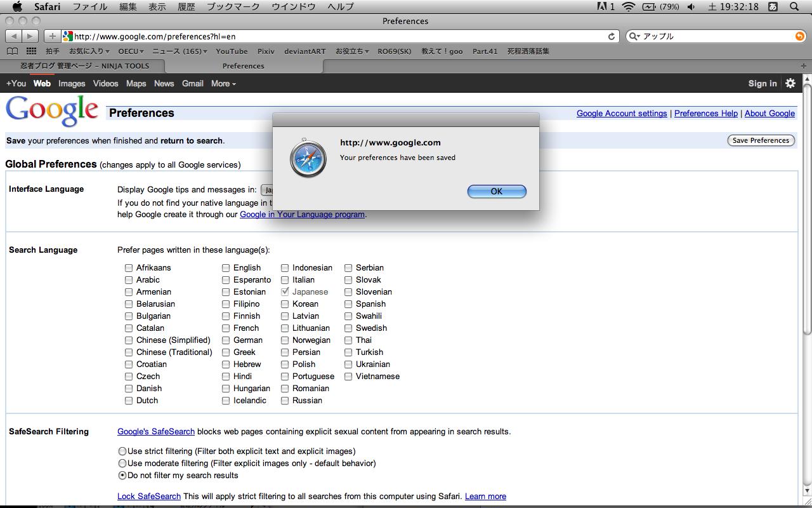812x508 pixels.
Task: Expand the お役立ち bookmarks folder
Action: 352,51
